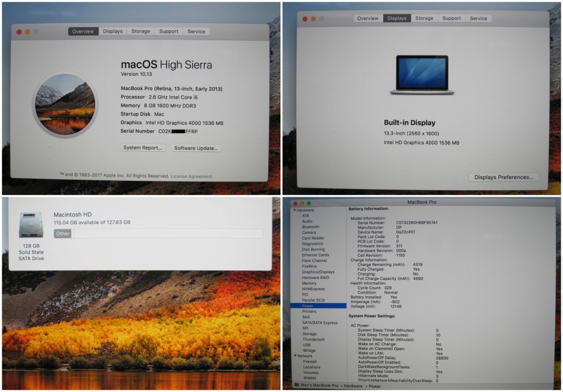The height and width of the screenshot is (392, 563).
Task: Click the Serial Number C02K text
Action: coord(159,131)
